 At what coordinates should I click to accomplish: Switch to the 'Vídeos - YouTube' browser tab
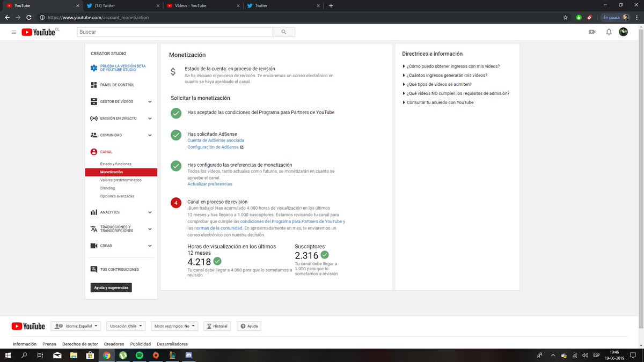point(203,5)
